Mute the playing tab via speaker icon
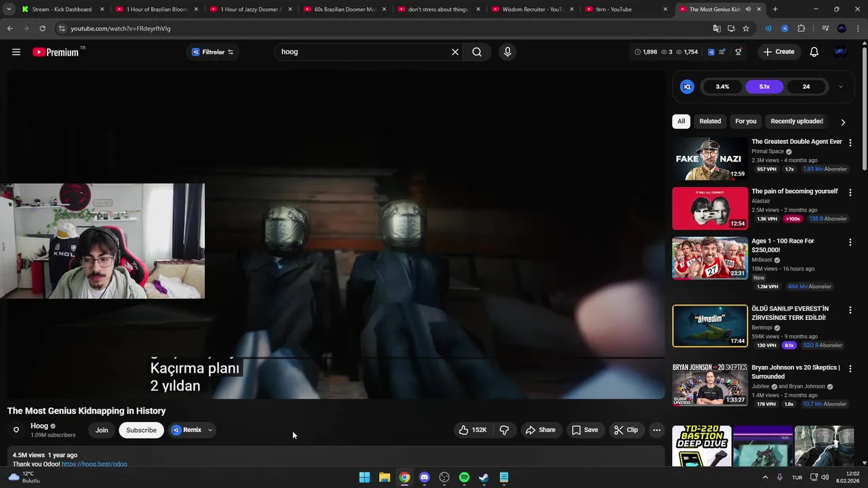The width and height of the screenshot is (868, 488). [748, 9]
